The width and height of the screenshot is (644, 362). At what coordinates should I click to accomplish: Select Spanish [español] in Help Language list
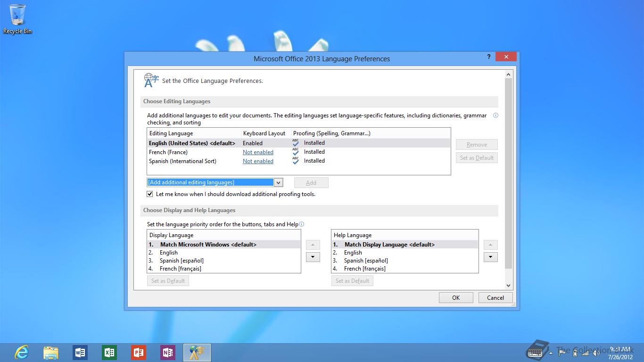405,261
